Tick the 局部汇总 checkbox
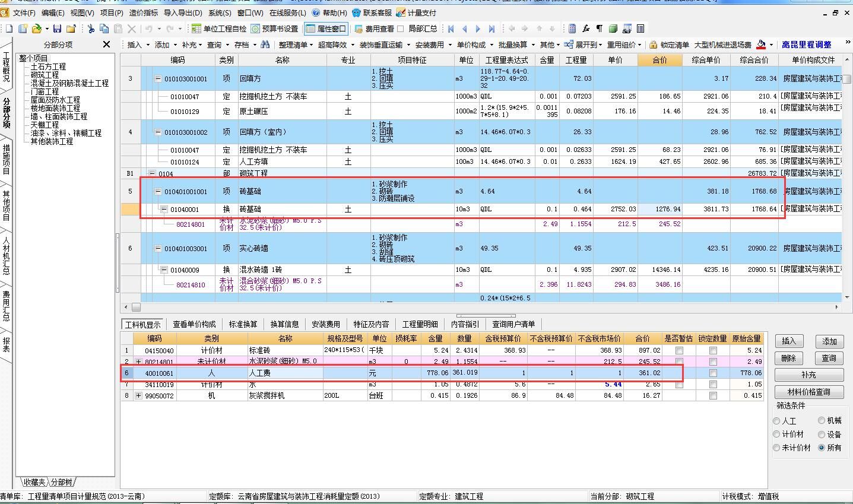The width and height of the screenshot is (853, 504). point(401,28)
